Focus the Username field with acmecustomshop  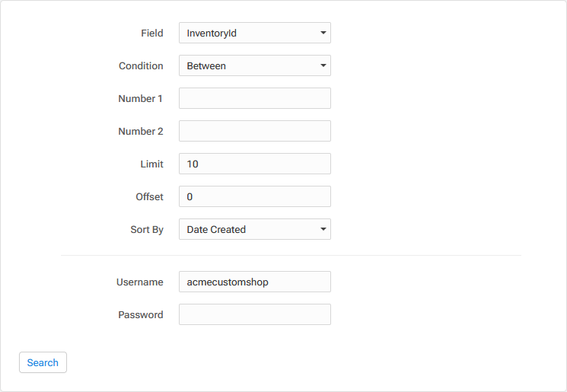pos(254,282)
